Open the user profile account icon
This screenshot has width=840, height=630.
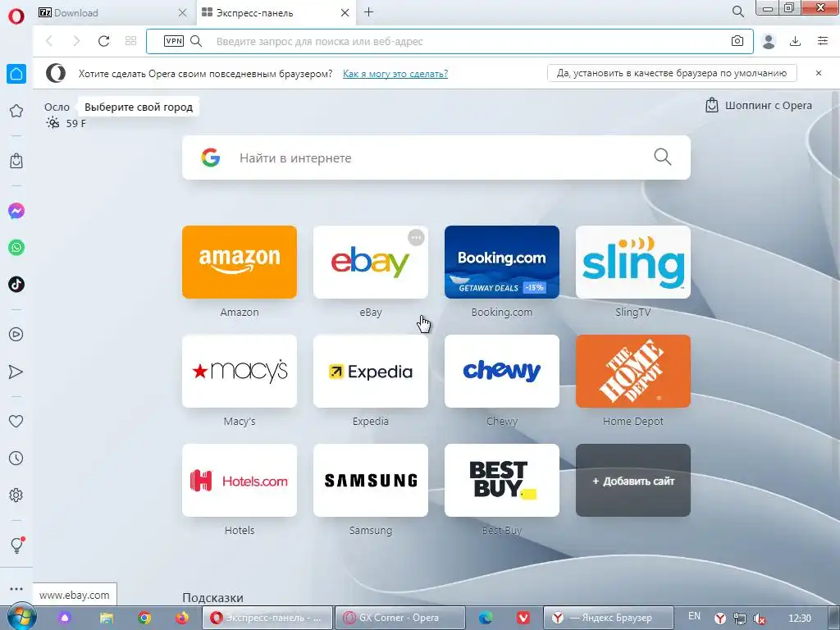coord(769,41)
